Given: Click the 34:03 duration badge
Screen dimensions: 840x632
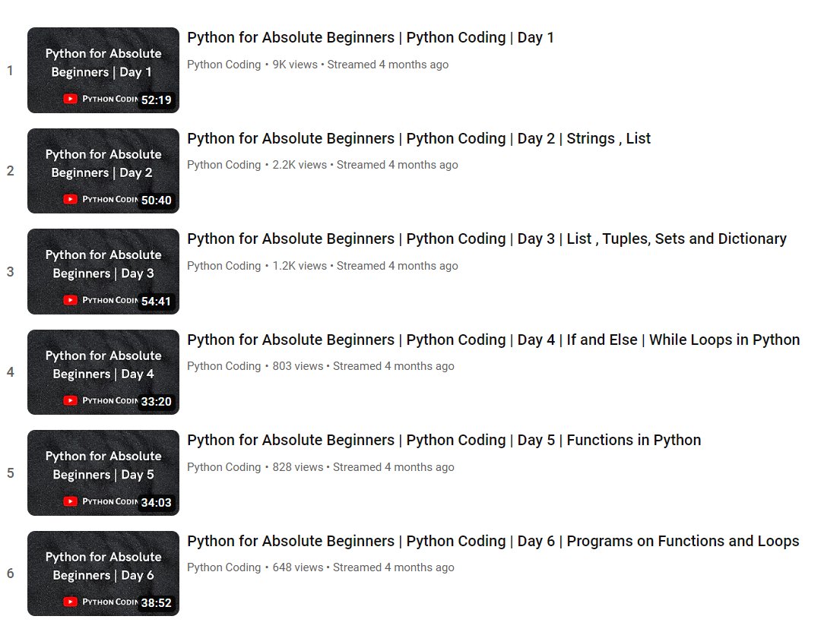Looking at the screenshot, I should coord(157,503).
